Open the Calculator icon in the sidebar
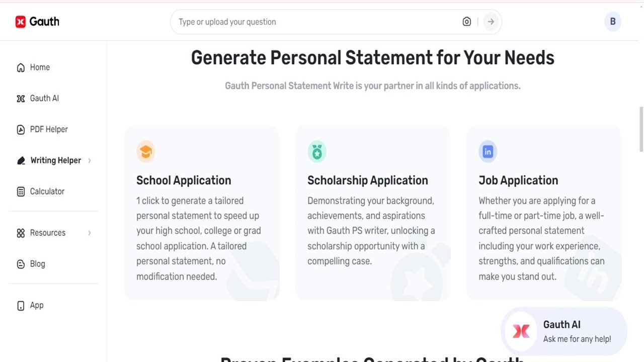This screenshot has width=644, height=362. point(20,191)
